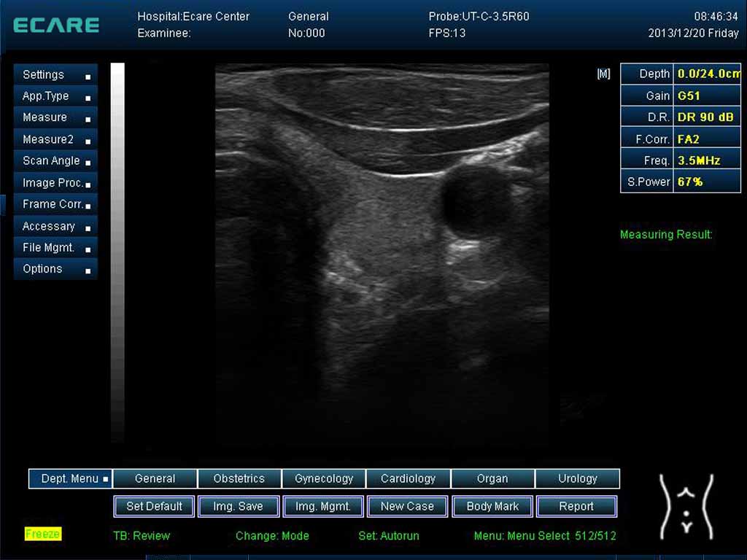Click the Hospital:Ecare Center text
This screenshot has height=560, width=747.
[x=193, y=17]
